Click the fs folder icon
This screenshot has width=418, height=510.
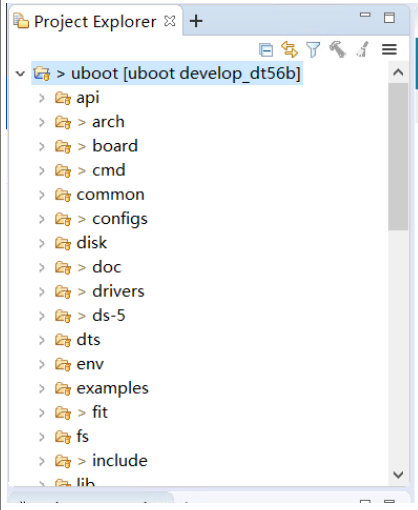pyautogui.click(x=63, y=437)
